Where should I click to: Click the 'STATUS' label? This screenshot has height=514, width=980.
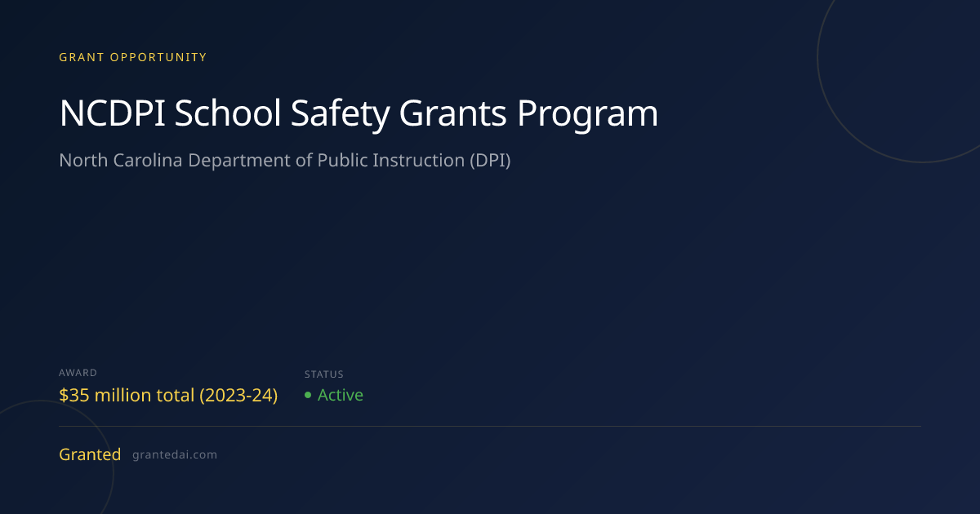[324, 374]
